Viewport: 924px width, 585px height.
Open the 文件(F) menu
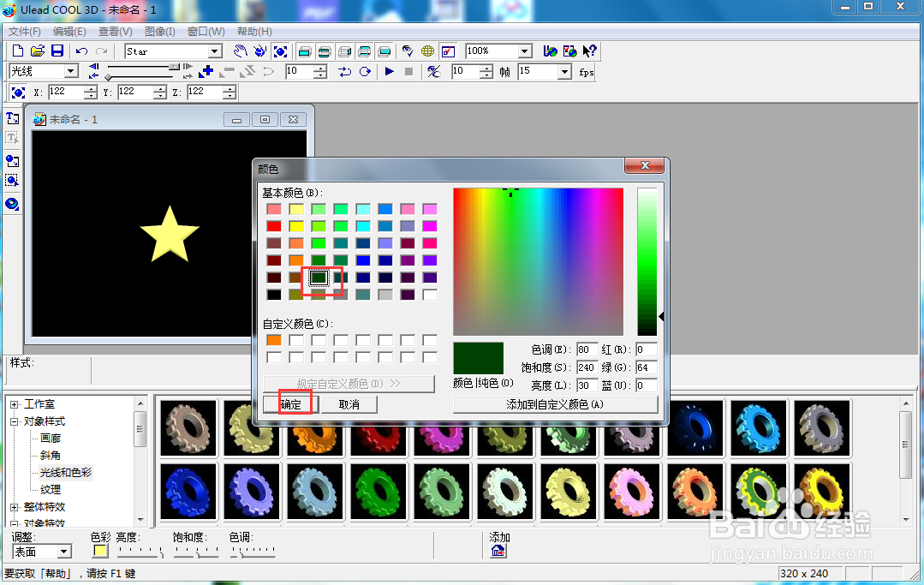point(25,31)
